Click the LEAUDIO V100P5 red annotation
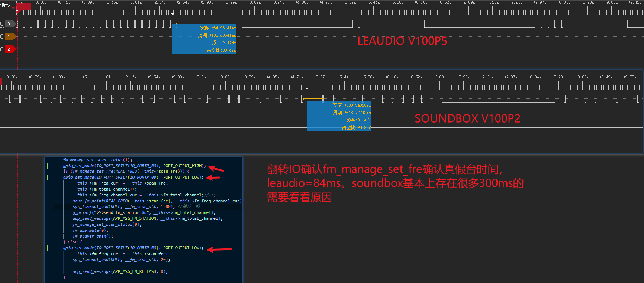 [402, 41]
